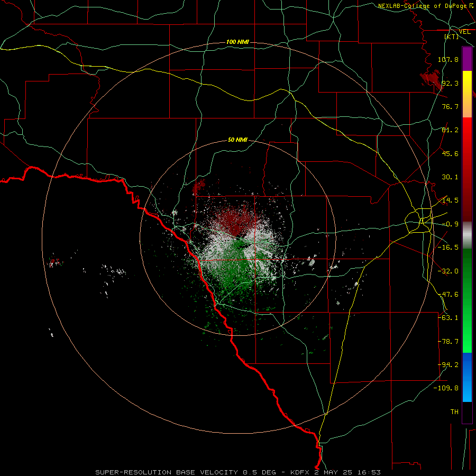Click the NEXLAB-College of DuPage credit text
The image size is (476, 476).
pyautogui.click(x=422, y=6)
